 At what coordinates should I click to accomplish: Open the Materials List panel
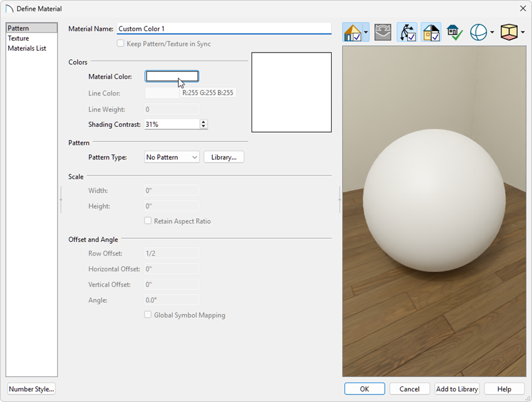[x=26, y=48]
